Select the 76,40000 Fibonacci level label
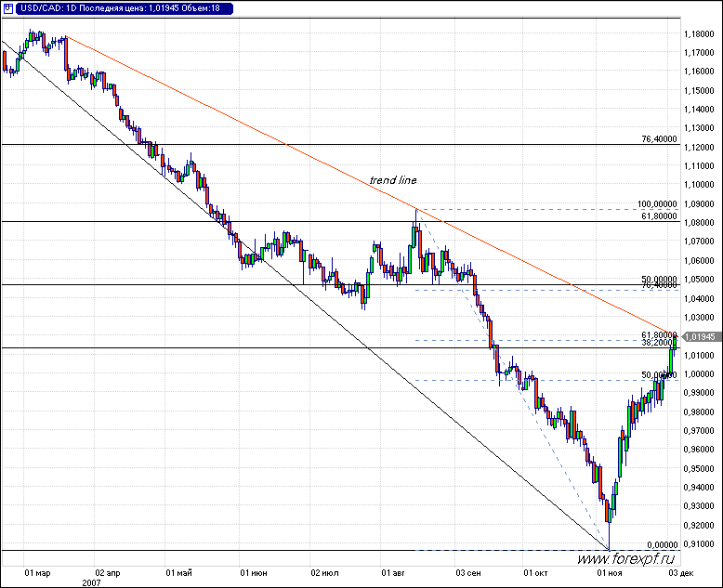This screenshot has height=588, width=723. tap(658, 139)
